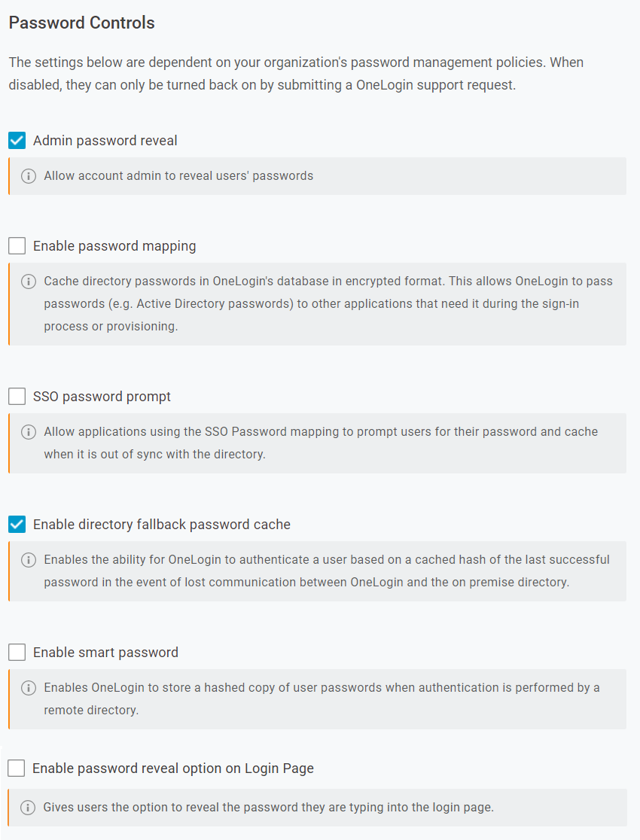Check the password reveal on Login Page box
The width and height of the screenshot is (640, 840).
[17, 768]
